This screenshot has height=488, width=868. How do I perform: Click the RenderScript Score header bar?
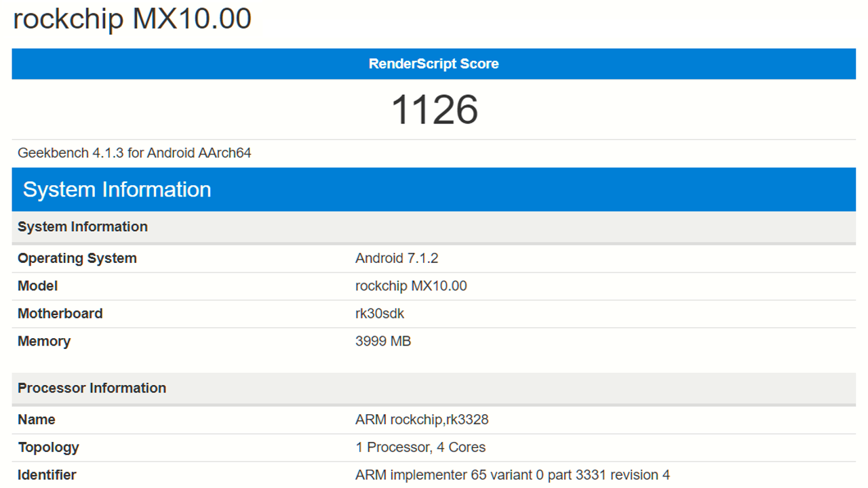point(433,64)
